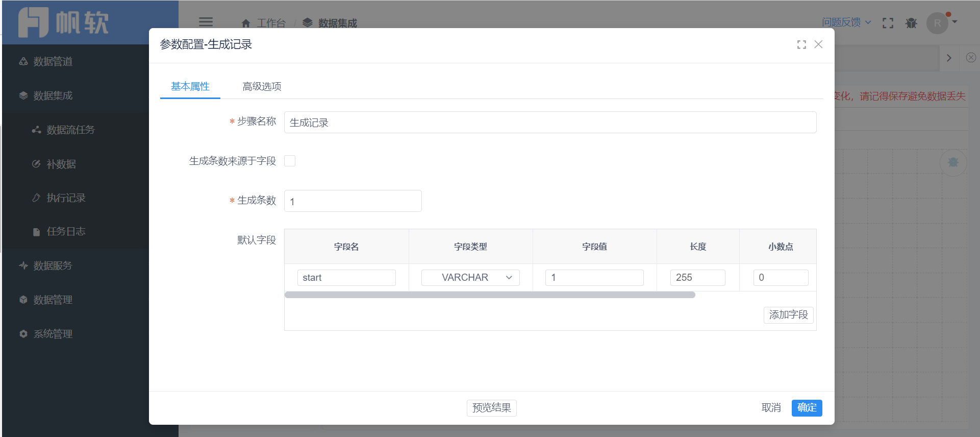Toggle 生成条数来源于字段 checkbox
This screenshot has height=437, width=980.
coord(290,161)
